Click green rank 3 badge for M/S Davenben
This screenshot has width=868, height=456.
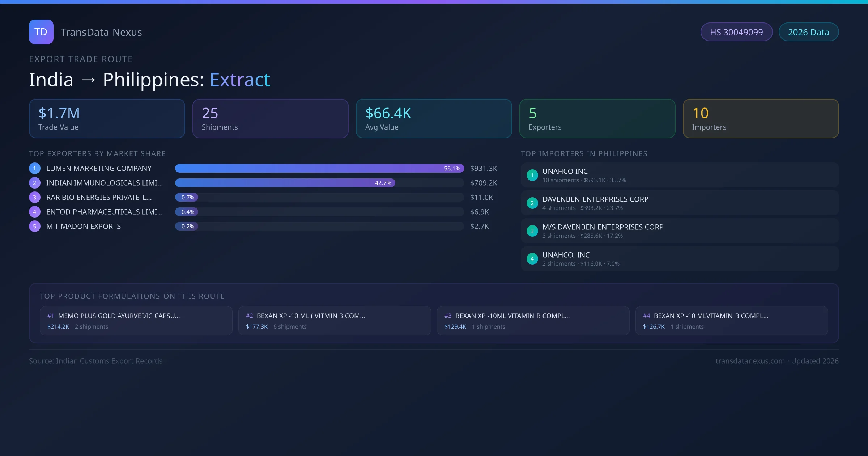click(532, 231)
